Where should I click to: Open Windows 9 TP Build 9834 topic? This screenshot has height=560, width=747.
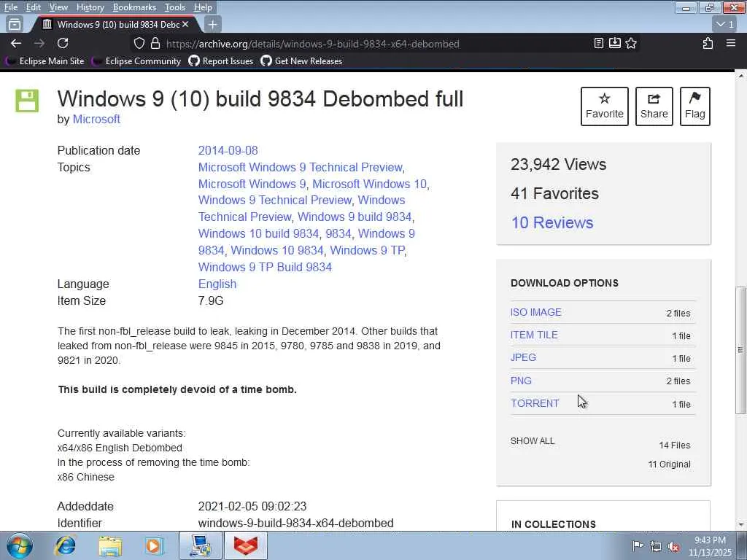click(265, 267)
